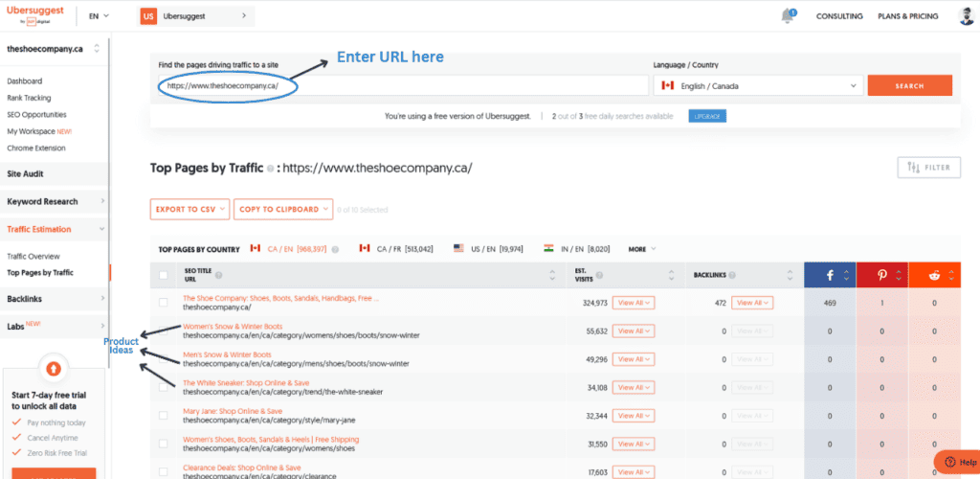Select Top Pages by Traffic sidebar item
980x479 pixels.
point(40,273)
